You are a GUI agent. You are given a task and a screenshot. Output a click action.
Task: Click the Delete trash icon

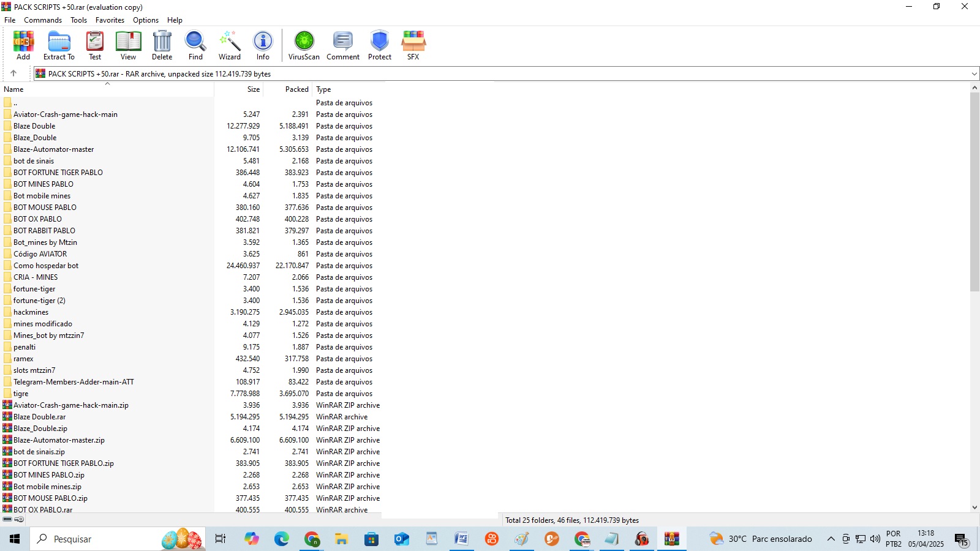pyautogui.click(x=162, y=46)
